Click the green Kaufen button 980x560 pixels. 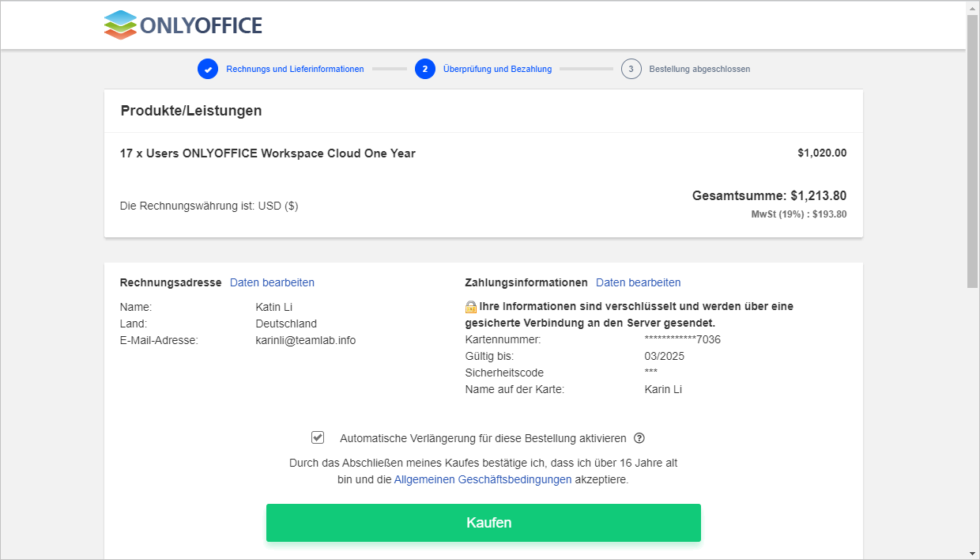484,523
